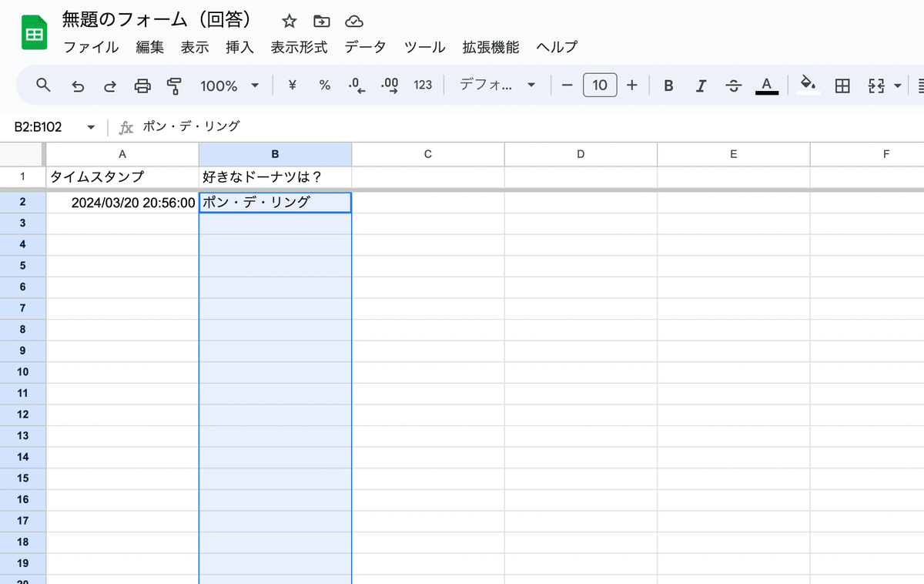Click the print icon

[x=142, y=86]
